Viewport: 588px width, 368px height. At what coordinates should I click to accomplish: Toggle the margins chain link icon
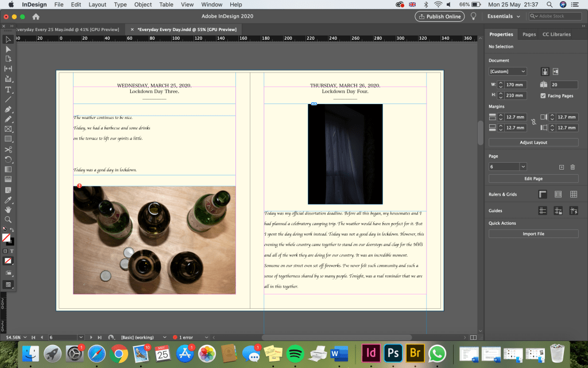tap(533, 122)
